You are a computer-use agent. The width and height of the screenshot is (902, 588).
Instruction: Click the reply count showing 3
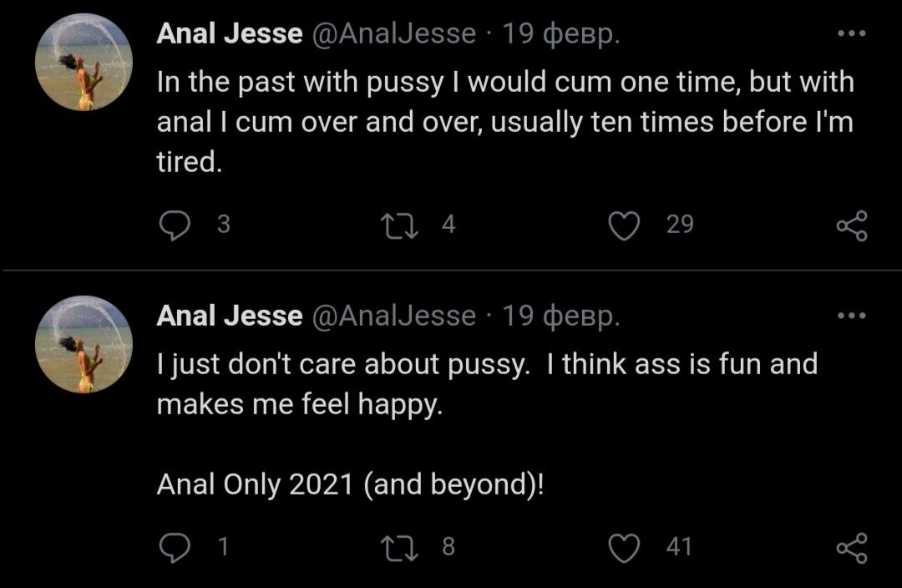click(223, 226)
